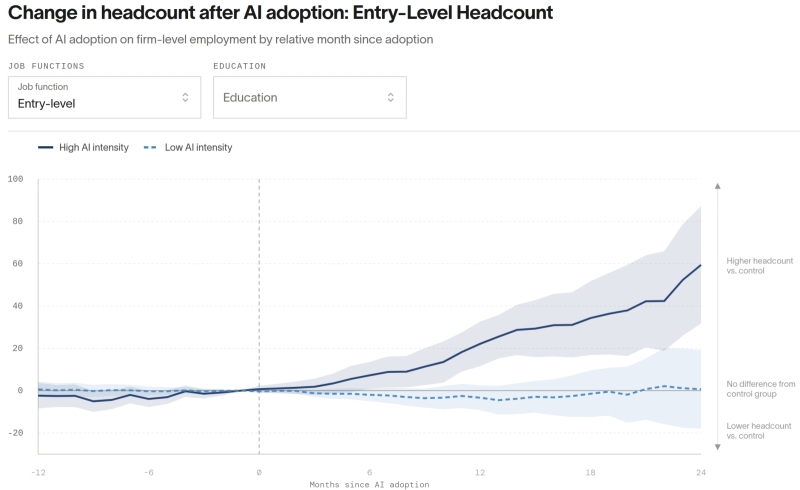
Task: Click the month 0 dashed vertical adoption line
Action: pyautogui.click(x=259, y=316)
